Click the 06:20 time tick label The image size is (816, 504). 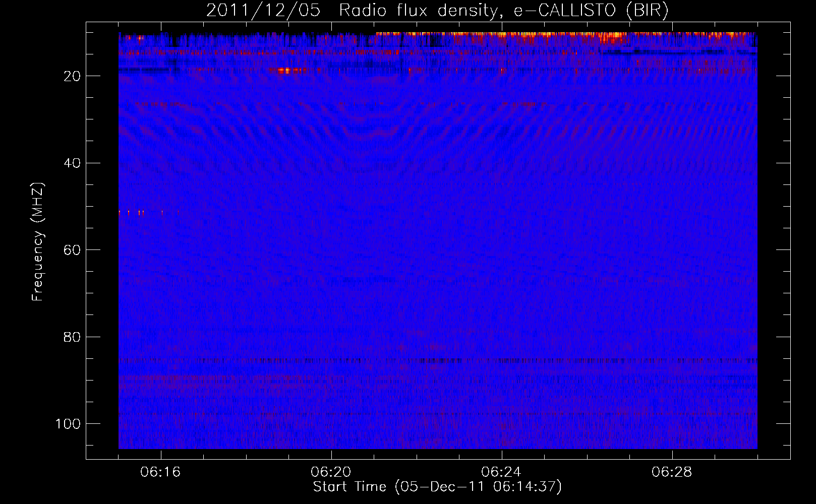pyautogui.click(x=331, y=472)
